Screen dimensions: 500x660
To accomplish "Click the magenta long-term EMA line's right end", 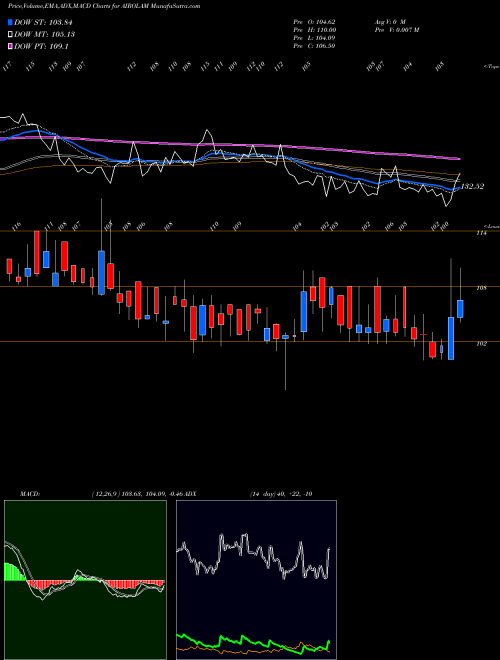I will tap(459, 159).
